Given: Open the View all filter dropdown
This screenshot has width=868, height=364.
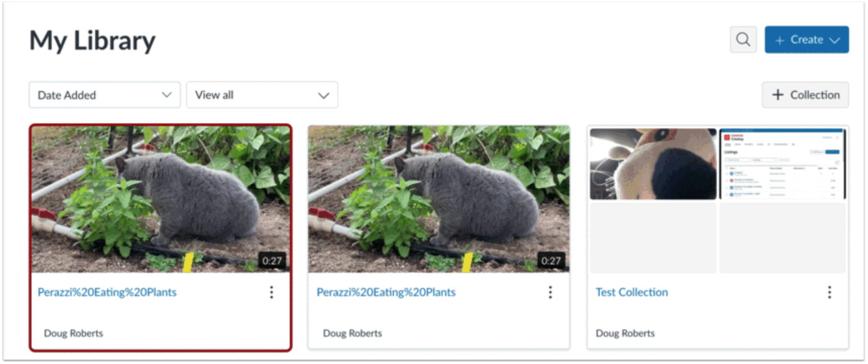Looking at the screenshot, I should tap(262, 95).
